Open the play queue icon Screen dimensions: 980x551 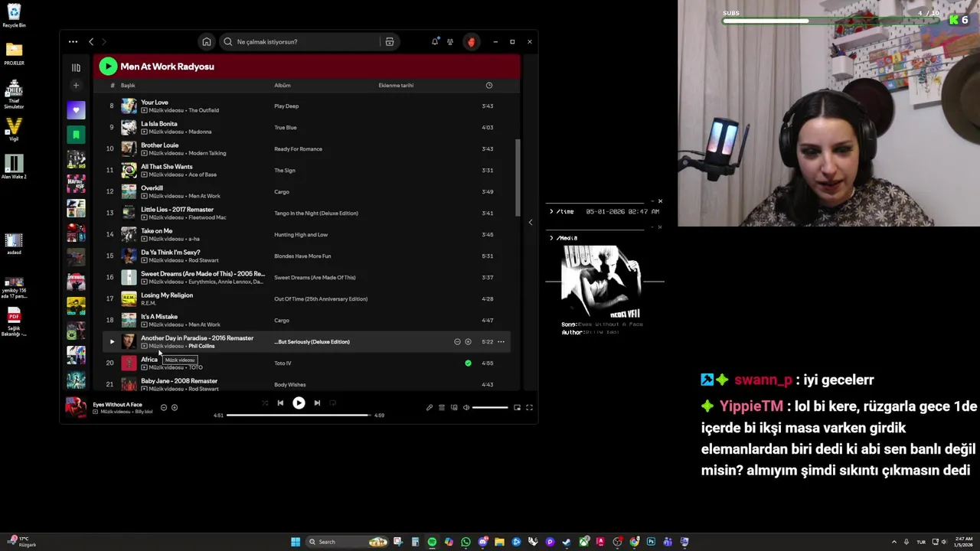pos(442,408)
